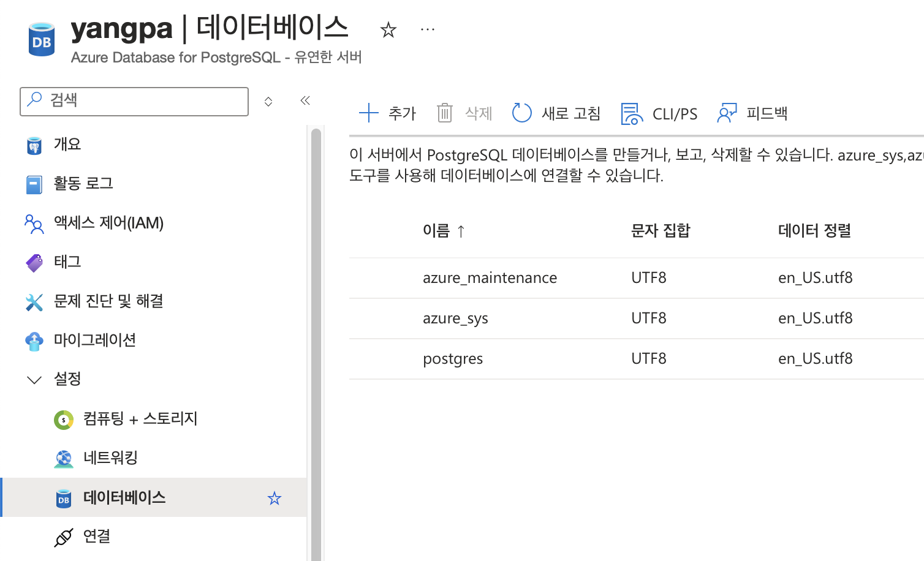Open 액세스 제어(IAM) settings
Viewport: 924px width, 561px height.
click(x=108, y=222)
